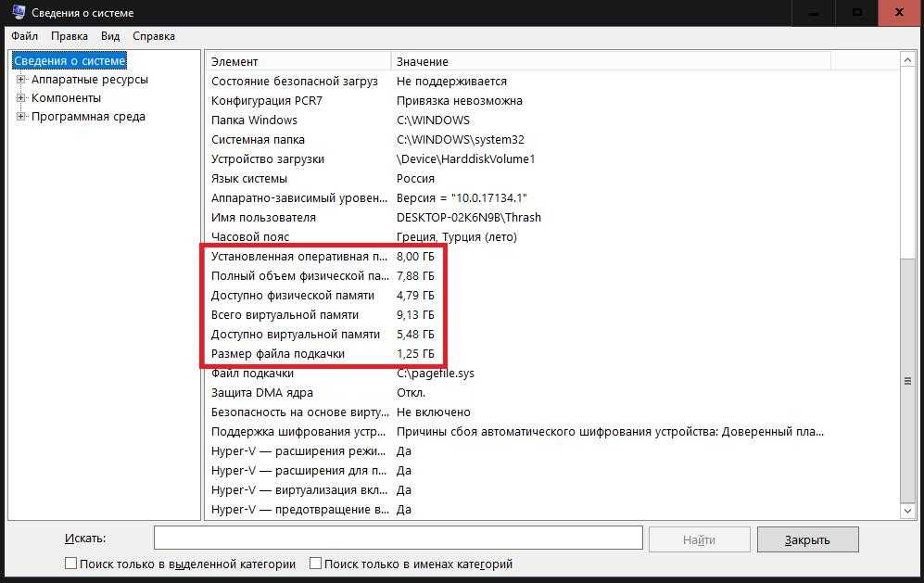Viewport: 924px width, 583px height.
Task: Select the Всего виртуальной памяти row
Action: pos(552,315)
